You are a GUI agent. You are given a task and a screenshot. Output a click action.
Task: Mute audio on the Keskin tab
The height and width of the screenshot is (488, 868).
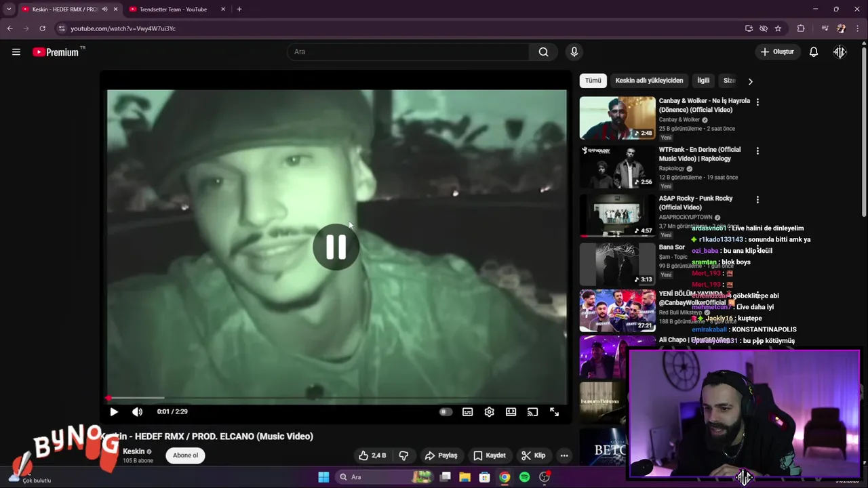click(104, 9)
